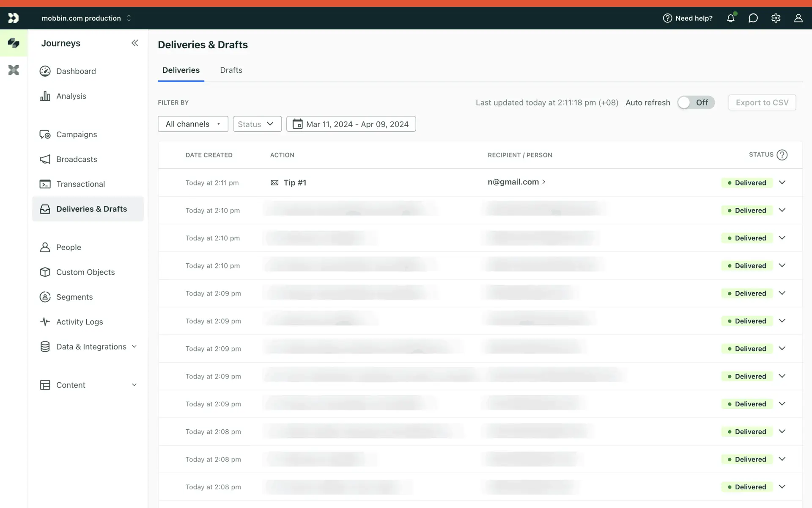Image resolution: width=812 pixels, height=508 pixels.
Task: Click the Status help question mark icon
Action: coord(782,155)
